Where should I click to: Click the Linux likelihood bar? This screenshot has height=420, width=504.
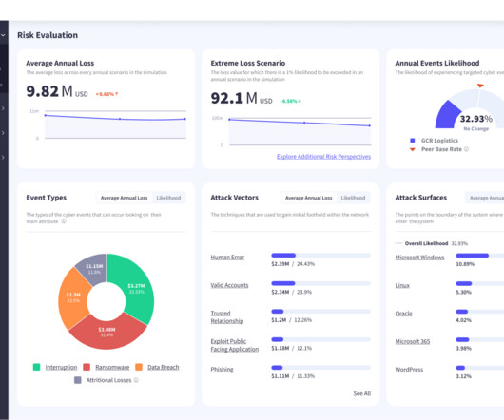pyautogui.click(x=480, y=283)
